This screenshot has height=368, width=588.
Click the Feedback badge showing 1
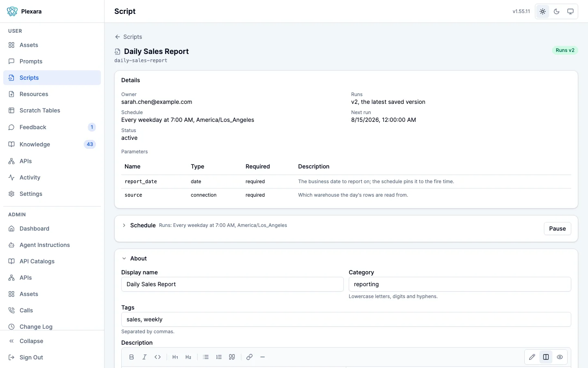[92, 127]
